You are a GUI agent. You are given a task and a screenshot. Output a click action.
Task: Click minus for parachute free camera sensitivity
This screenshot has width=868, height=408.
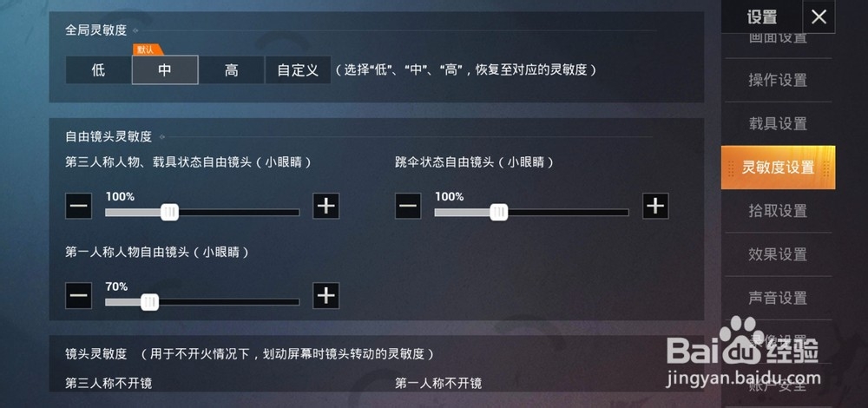[408, 206]
